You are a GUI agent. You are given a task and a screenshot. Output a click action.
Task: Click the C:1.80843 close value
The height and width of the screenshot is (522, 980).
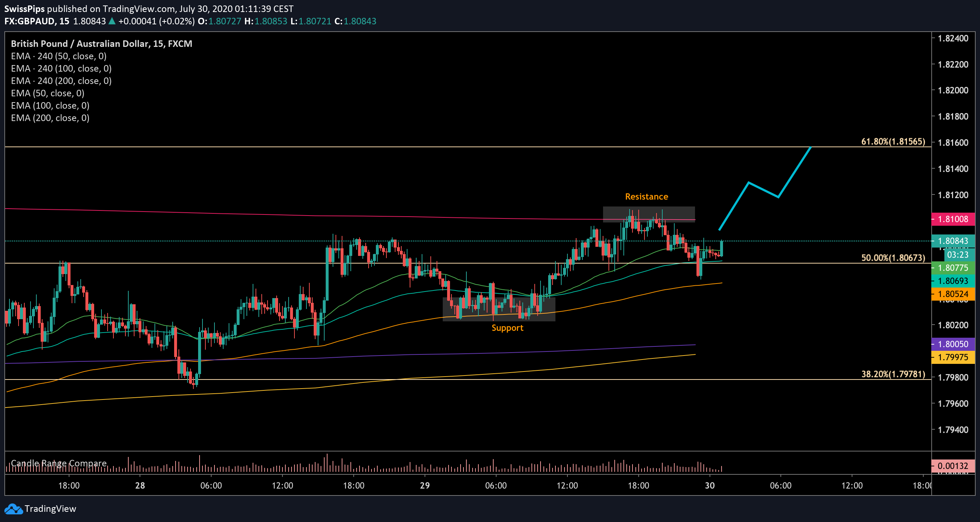356,21
